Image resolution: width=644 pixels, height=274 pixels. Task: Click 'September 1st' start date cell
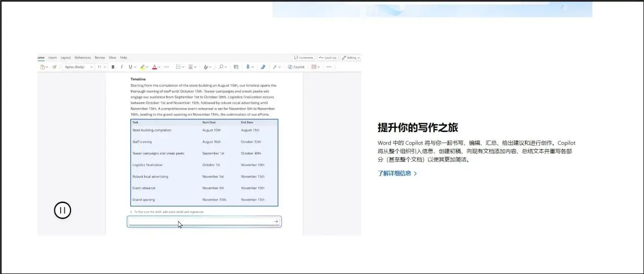coord(213,153)
